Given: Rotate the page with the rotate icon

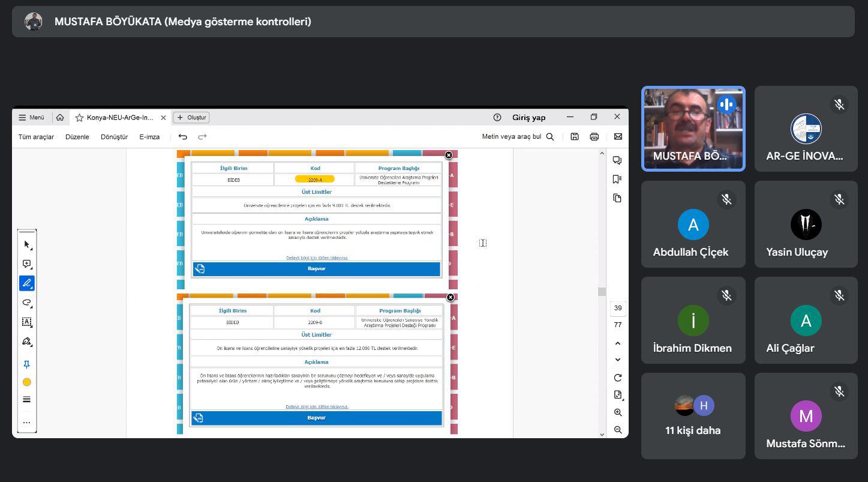Looking at the screenshot, I should point(618,378).
